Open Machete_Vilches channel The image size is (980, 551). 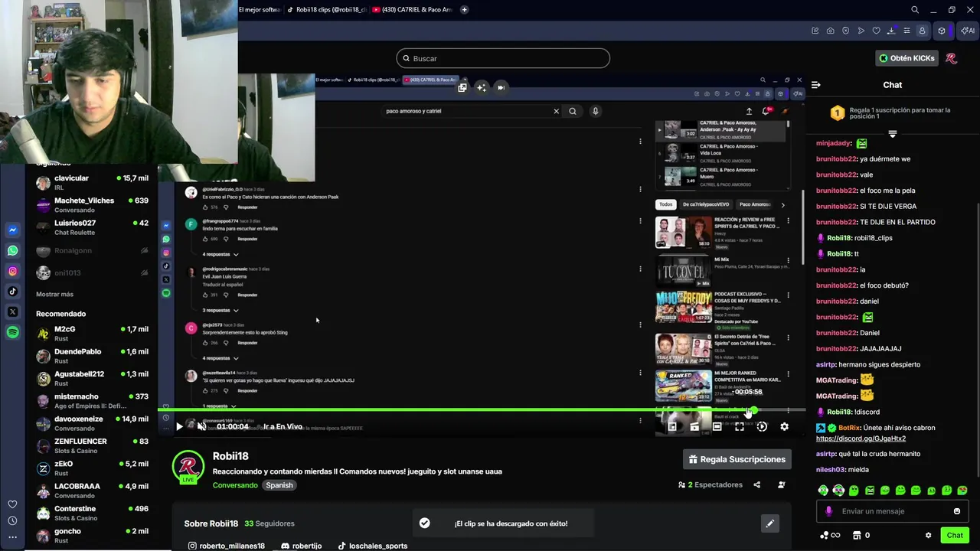[92, 205]
